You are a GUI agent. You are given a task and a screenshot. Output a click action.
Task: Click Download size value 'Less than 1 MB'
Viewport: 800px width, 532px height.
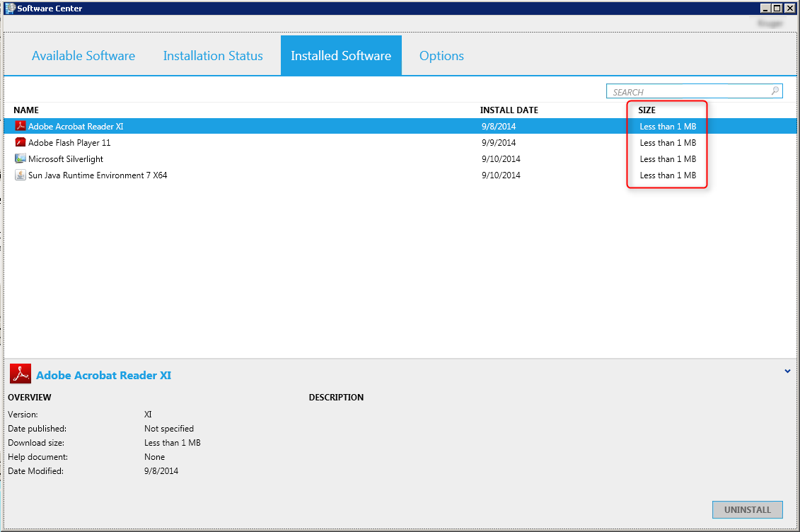pos(173,443)
